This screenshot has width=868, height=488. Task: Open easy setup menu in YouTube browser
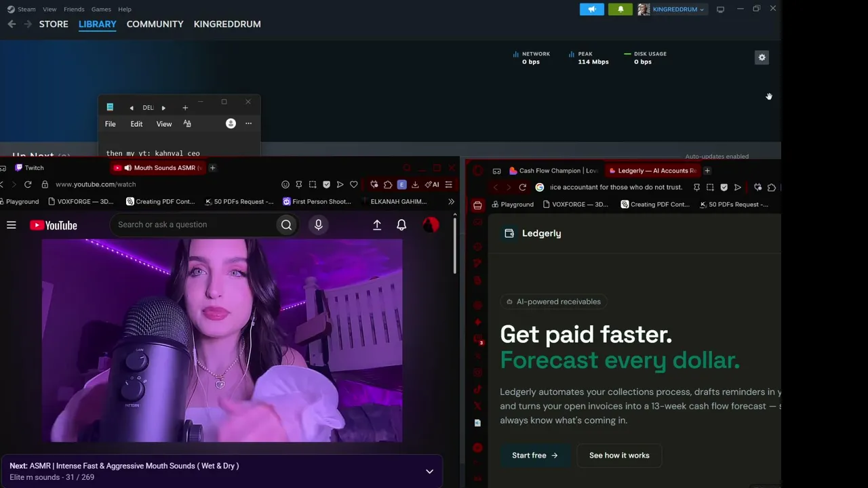click(x=448, y=184)
